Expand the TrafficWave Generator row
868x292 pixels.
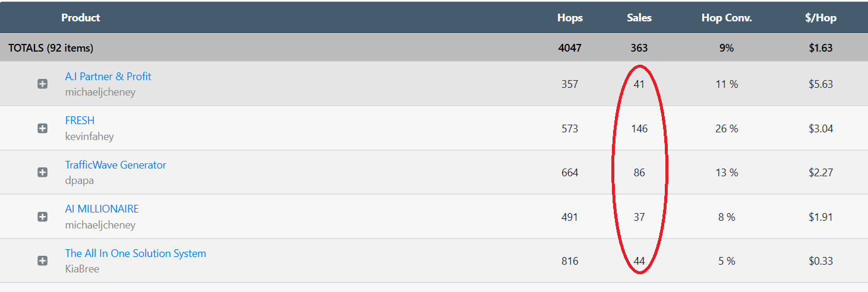[x=42, y=172]
